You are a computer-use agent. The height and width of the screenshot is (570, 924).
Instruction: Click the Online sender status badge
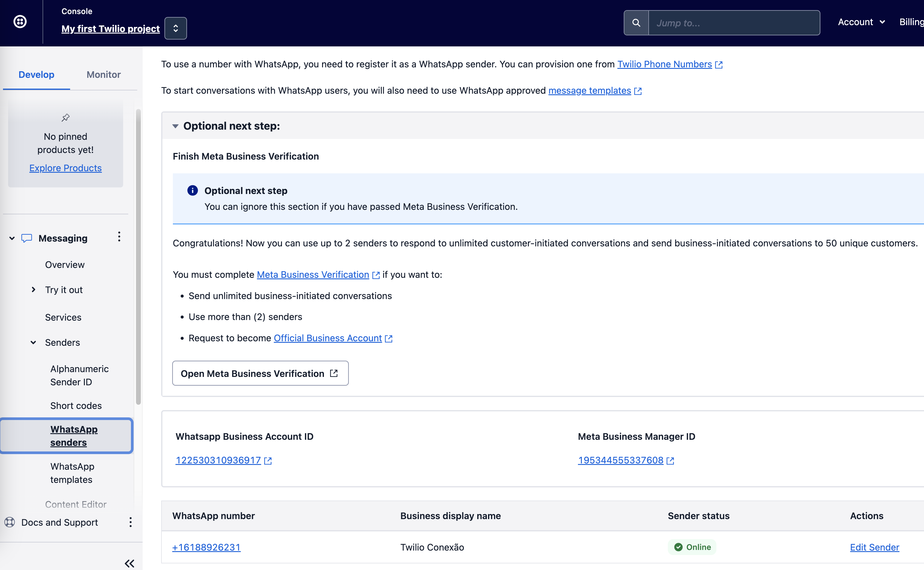click(692, 547)
